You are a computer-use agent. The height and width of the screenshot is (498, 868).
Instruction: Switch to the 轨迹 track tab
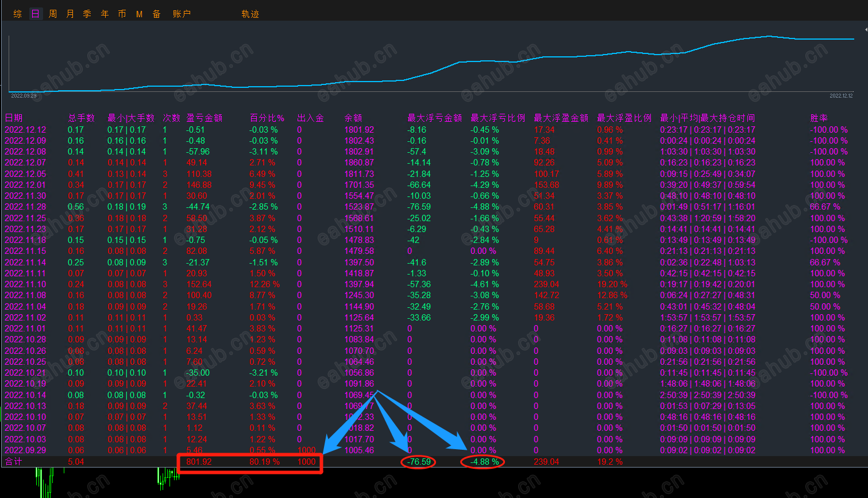pos(250,14)
